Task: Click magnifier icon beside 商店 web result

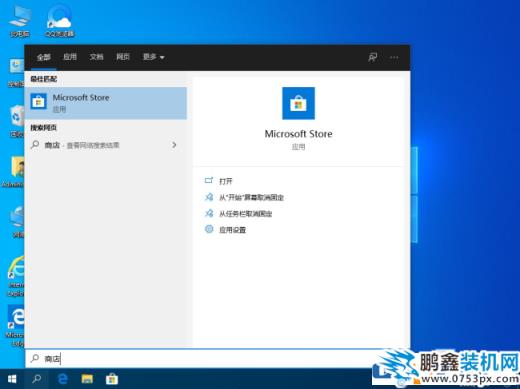Action: pos(35,145)
